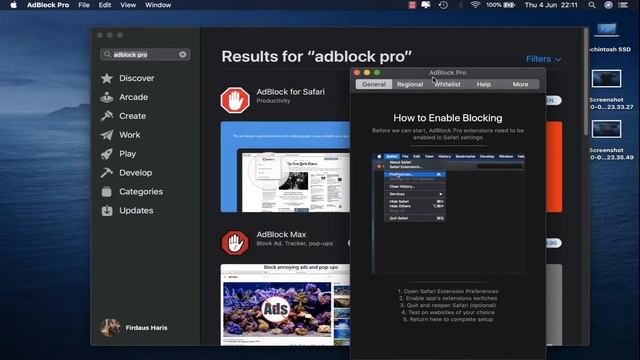The width and height of the screenshot is (640, 360).
Task: Open the AdBlock Pro app menu
Action: tap(48, 5)
